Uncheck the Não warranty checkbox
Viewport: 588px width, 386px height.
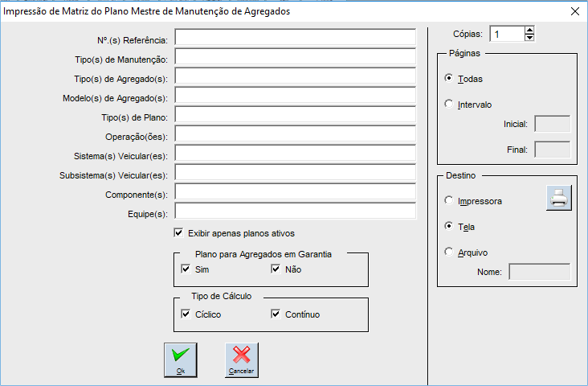coord(276,269)
